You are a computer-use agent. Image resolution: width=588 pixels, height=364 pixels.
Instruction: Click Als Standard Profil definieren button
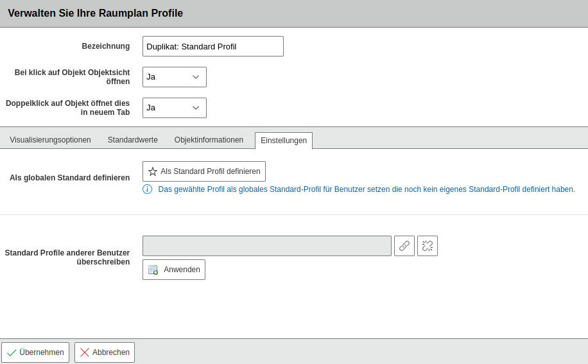point(204,171)
